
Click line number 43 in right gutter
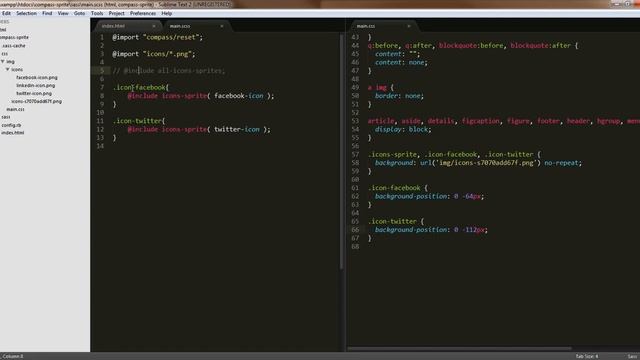355,37
